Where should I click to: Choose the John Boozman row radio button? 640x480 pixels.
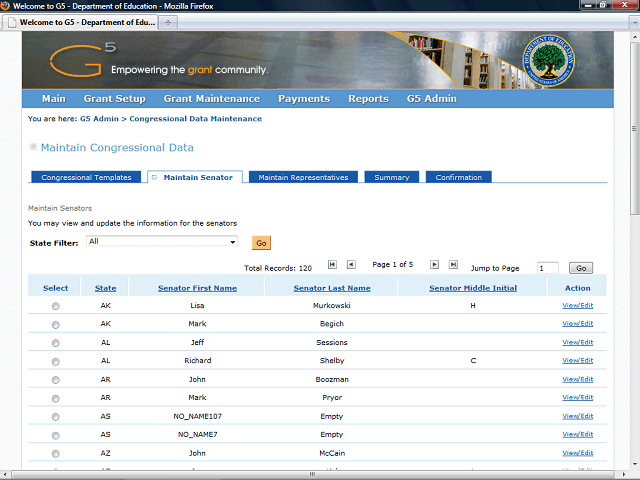coord(55,379)
